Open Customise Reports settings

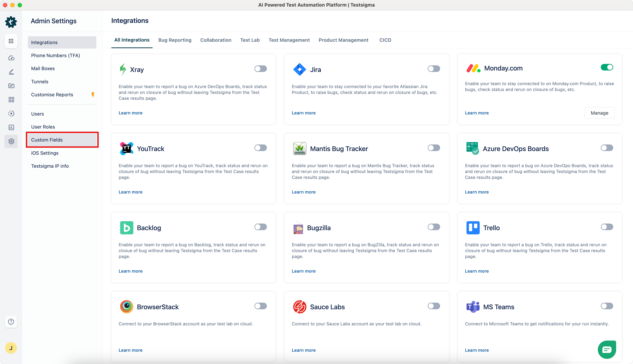[x=62, y=95]
